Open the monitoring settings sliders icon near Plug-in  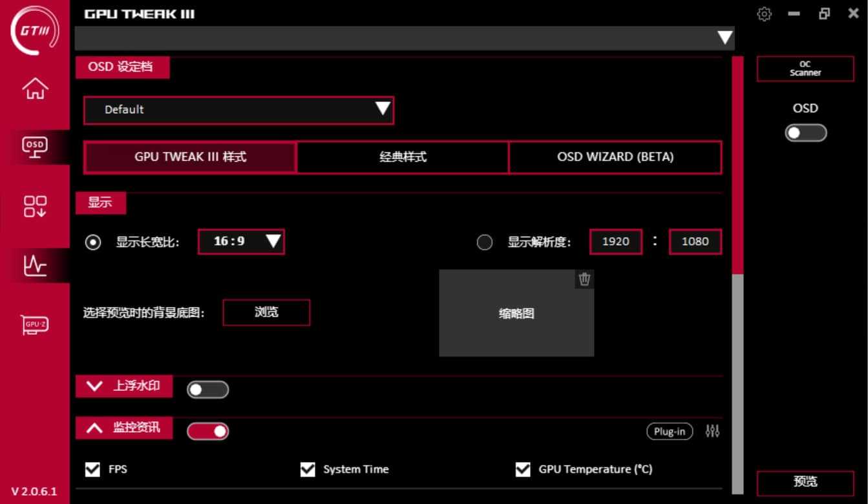coord(713,431)
